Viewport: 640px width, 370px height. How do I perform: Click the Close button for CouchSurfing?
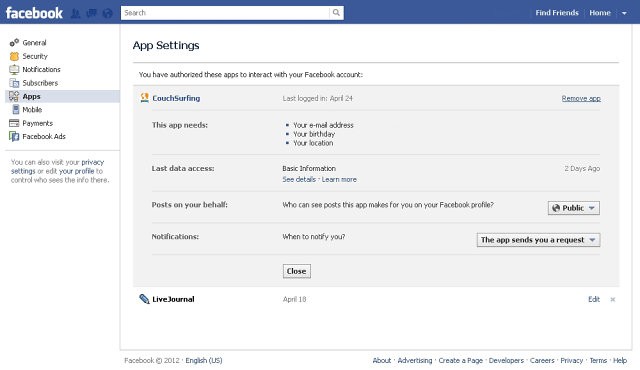click(x=297, y=271)
